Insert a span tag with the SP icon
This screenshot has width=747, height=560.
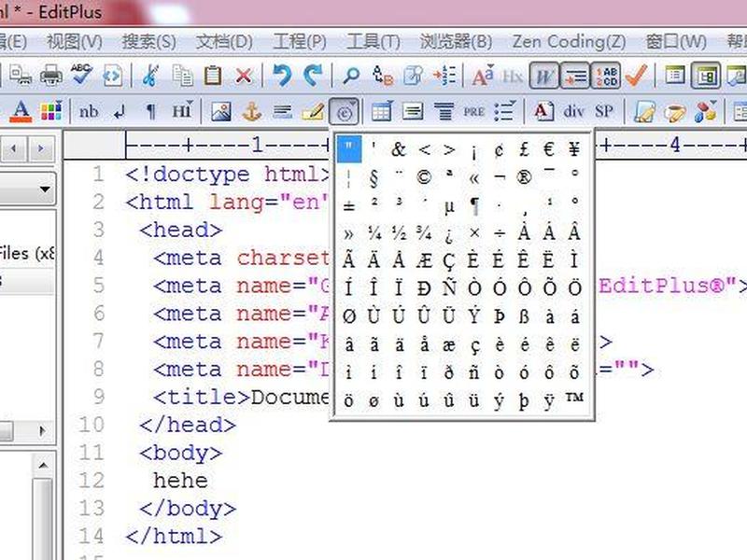pyautogui.click(x=603, y=112)
